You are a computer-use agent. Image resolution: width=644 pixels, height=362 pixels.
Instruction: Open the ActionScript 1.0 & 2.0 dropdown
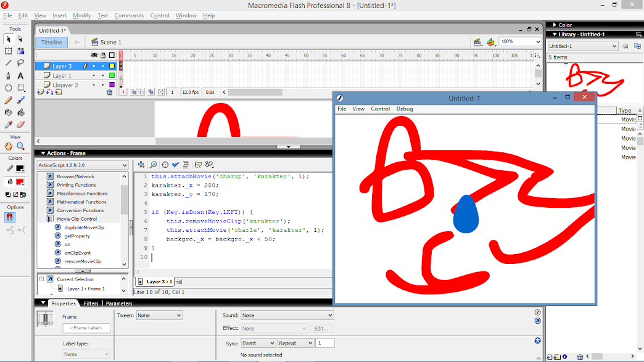83,165
